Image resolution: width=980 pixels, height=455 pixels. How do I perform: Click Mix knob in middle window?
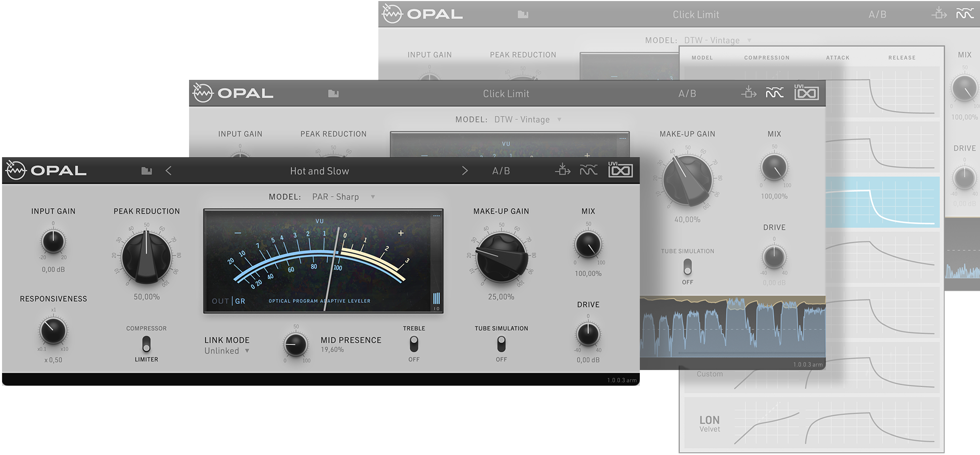coord(774,167)
